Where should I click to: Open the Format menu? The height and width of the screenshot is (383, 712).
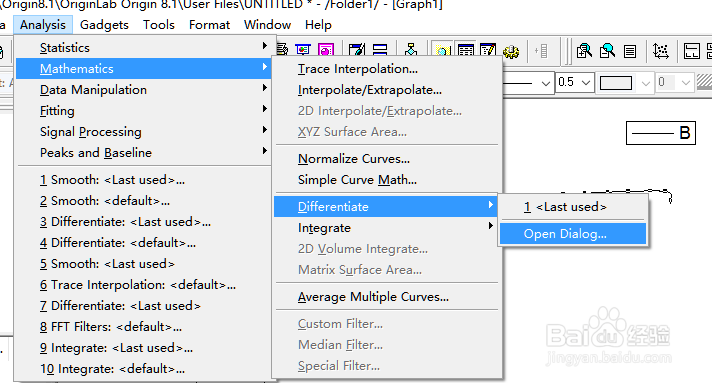[209, 25]
